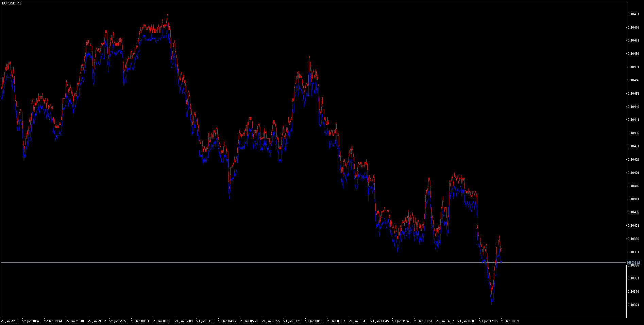Click price axis label 1.10391
The height and width of the screenshot is (325, 644).
[x=633, y=252]
